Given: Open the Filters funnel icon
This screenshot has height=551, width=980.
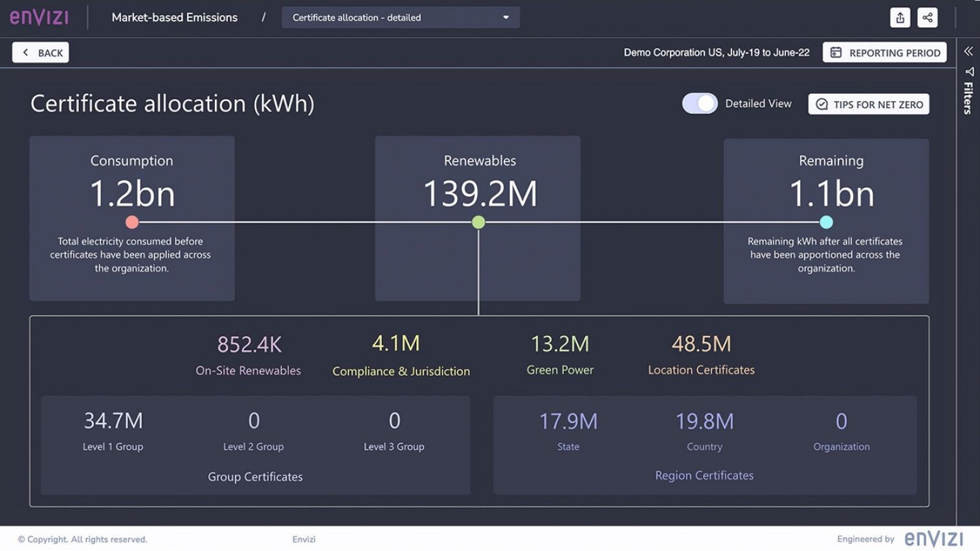Looking at the screenshot, I should [969, 72].
